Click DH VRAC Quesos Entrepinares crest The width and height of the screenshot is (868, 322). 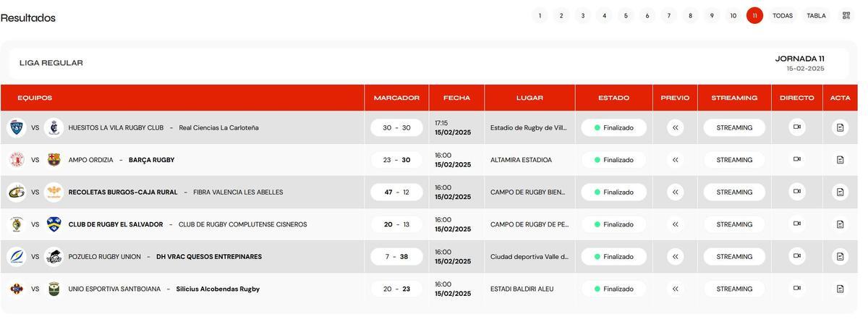(54, 256)
